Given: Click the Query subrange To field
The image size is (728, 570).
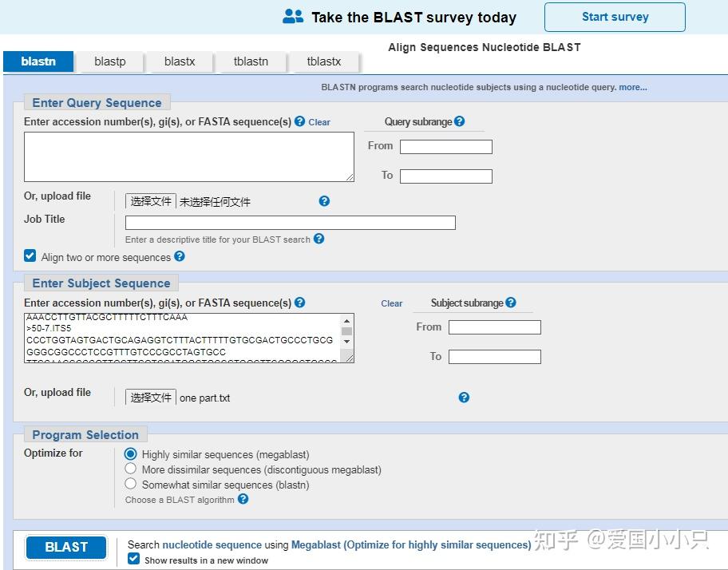Looking at the screenshot, I should [x=446, y=176].
